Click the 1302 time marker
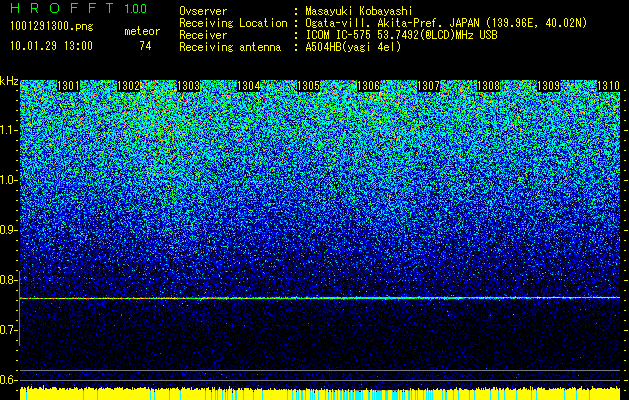Image resolution: width=629 pixels, height=400 pixels. pyautogui.click(x=128, y=86)
